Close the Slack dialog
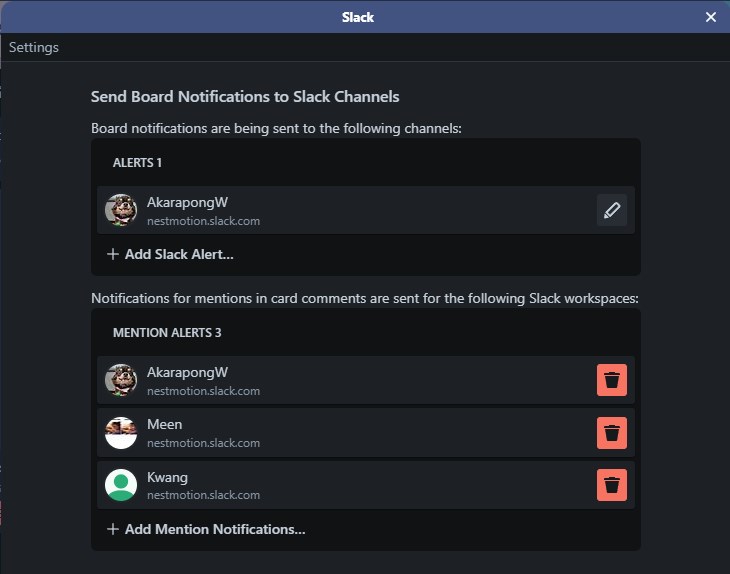Image resolution: width=730 pixels, height=574 pixels. (x=710, y=17)
